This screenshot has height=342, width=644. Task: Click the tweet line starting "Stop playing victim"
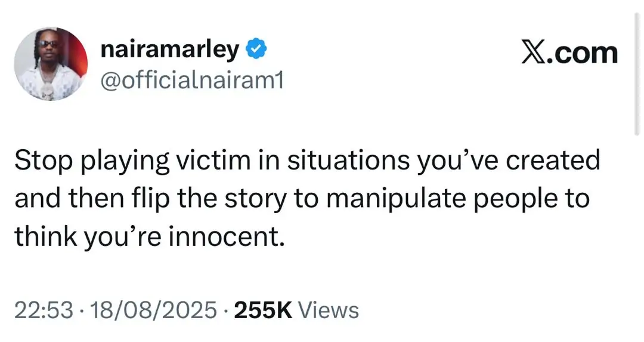[306, 161]
